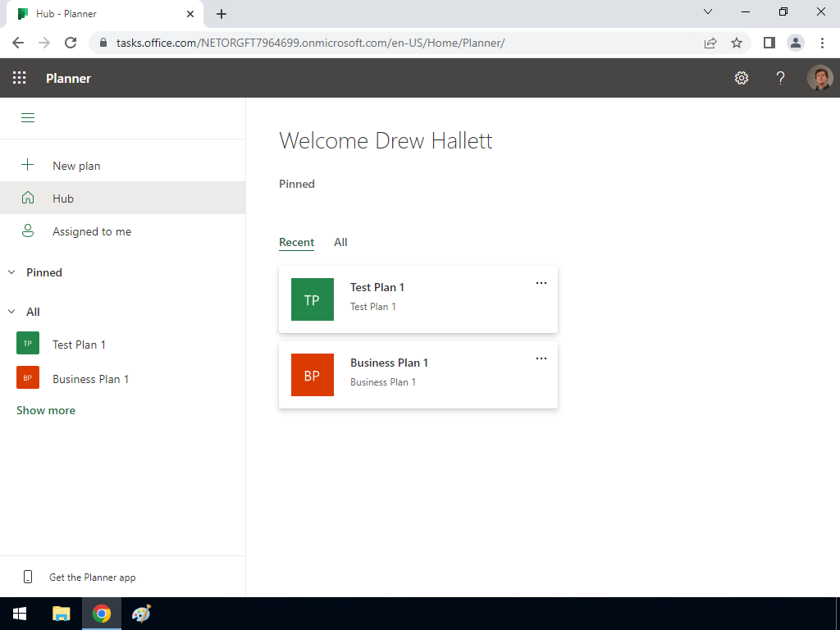
Task: Go to Hub in sidebar
Action: click(123, 199)
